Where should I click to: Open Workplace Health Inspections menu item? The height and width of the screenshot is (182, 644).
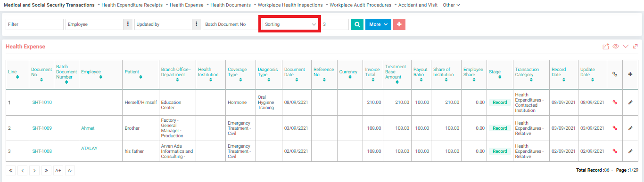(x=290, y=5)
